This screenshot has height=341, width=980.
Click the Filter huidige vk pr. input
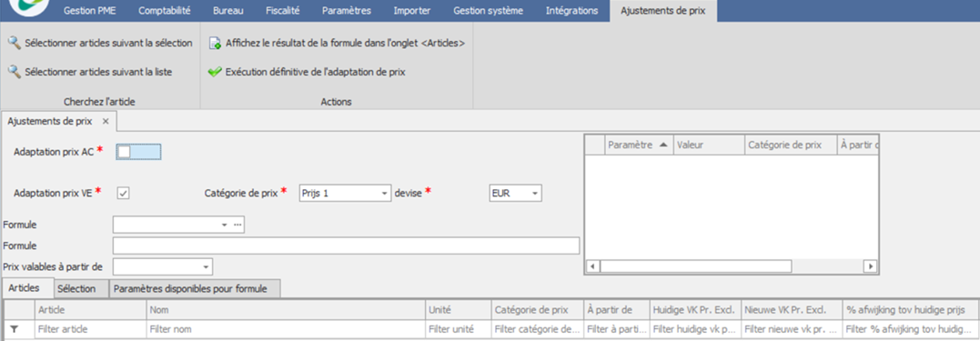[x=695, y=328]
